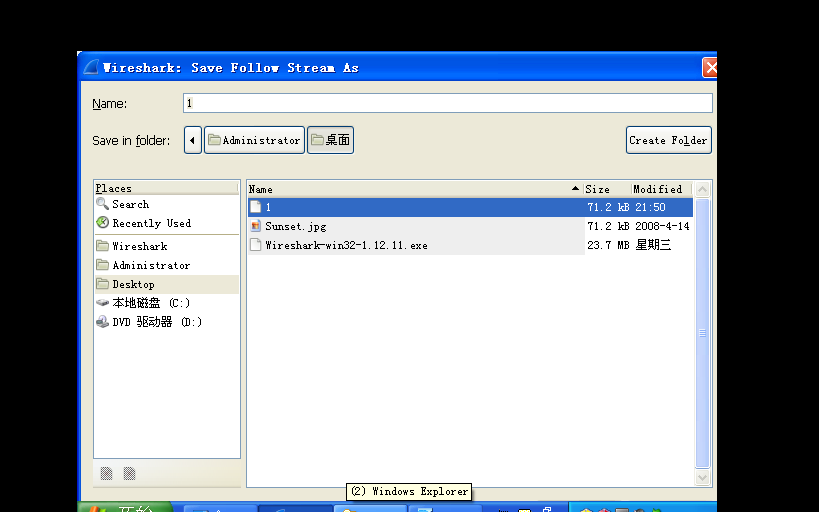
Task: Click the remove bookmark icon below Places
Action: point(129,473)
